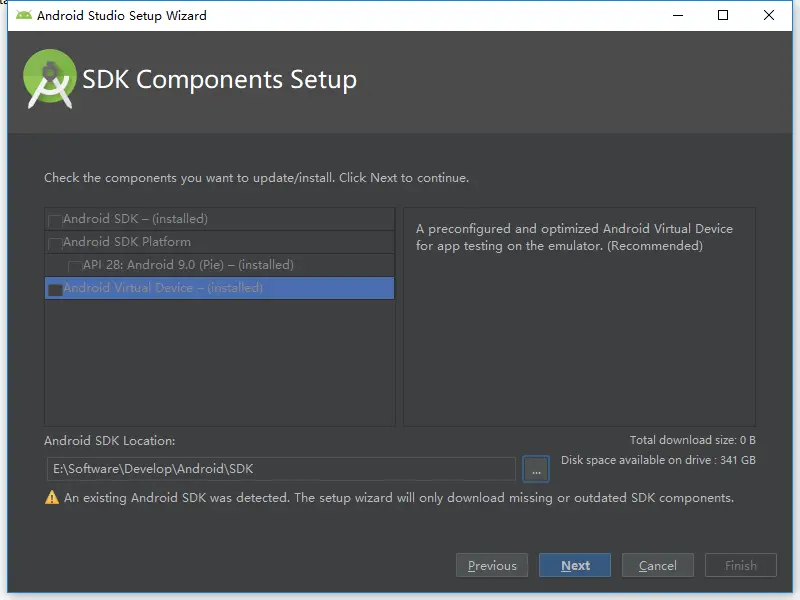Click the 'An existing Android SDK was detected' message

point(399,498)
